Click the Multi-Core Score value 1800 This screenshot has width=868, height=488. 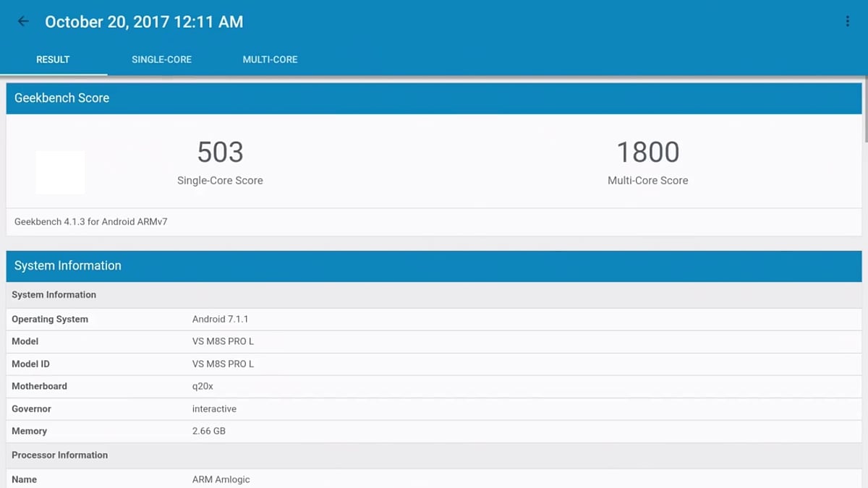[648, 152]
